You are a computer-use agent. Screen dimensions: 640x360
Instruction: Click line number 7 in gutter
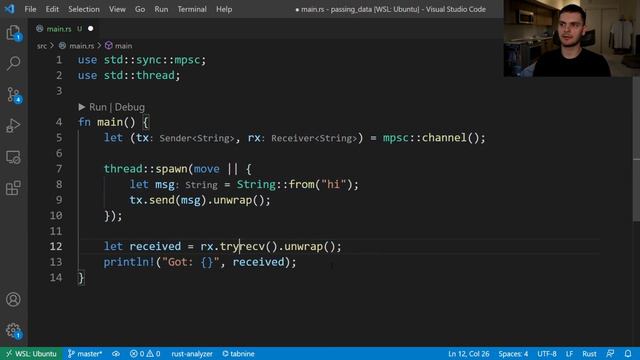59,169
